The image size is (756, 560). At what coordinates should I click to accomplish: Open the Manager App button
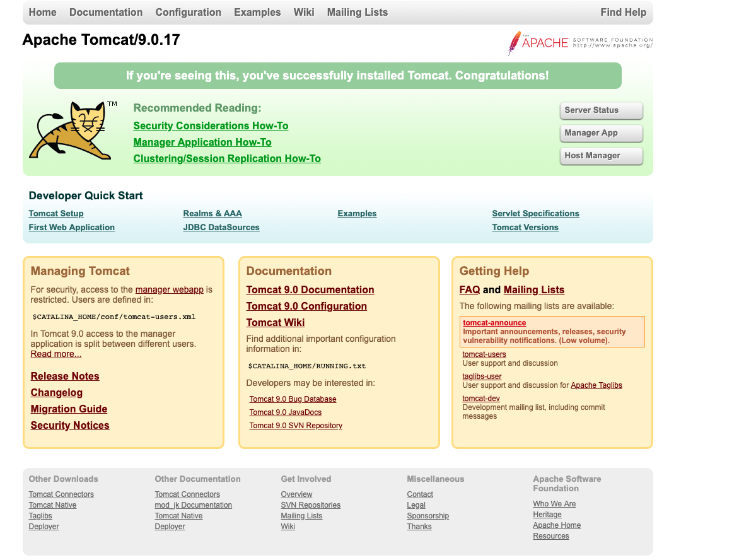click(x=602, y=133)
